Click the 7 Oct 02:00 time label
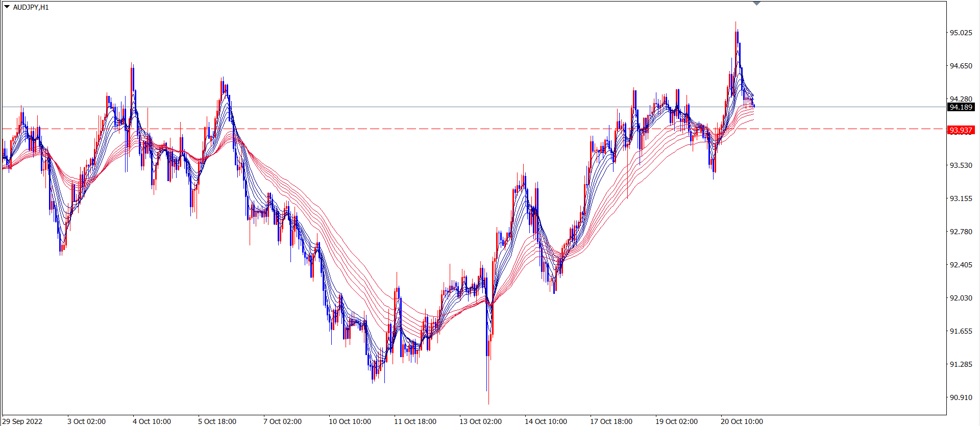 (283, 421)
